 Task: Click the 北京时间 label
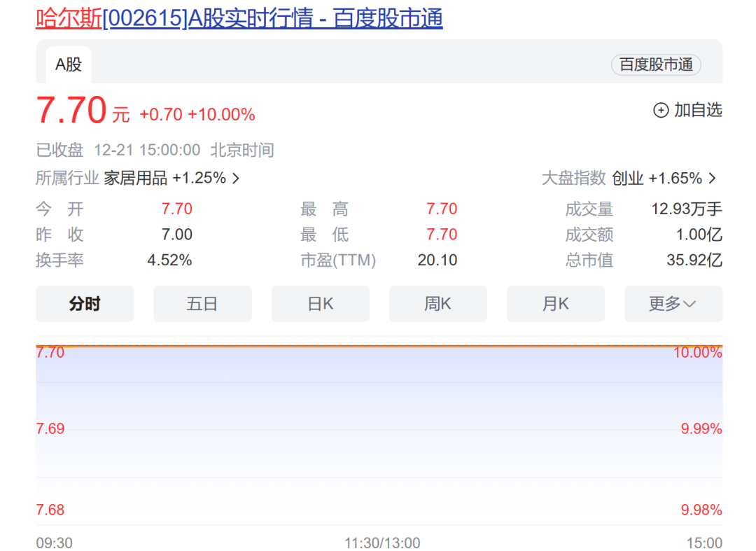tap(242, 151)
